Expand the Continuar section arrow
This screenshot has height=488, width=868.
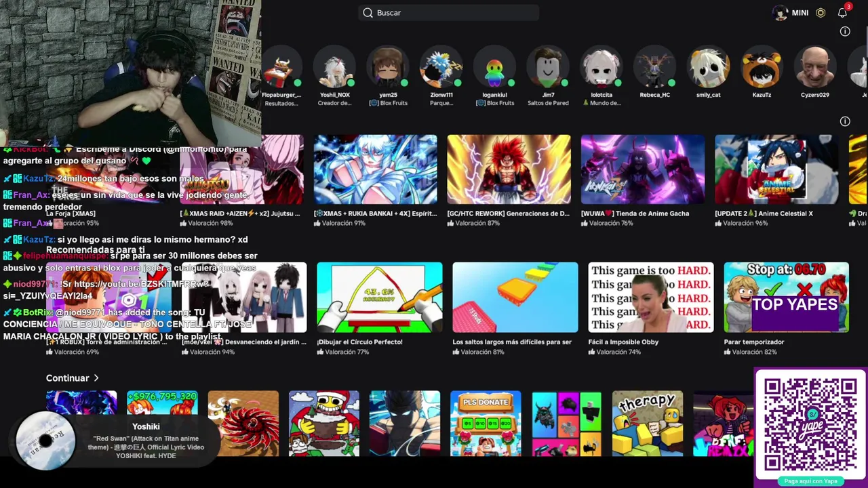(96, 378)
